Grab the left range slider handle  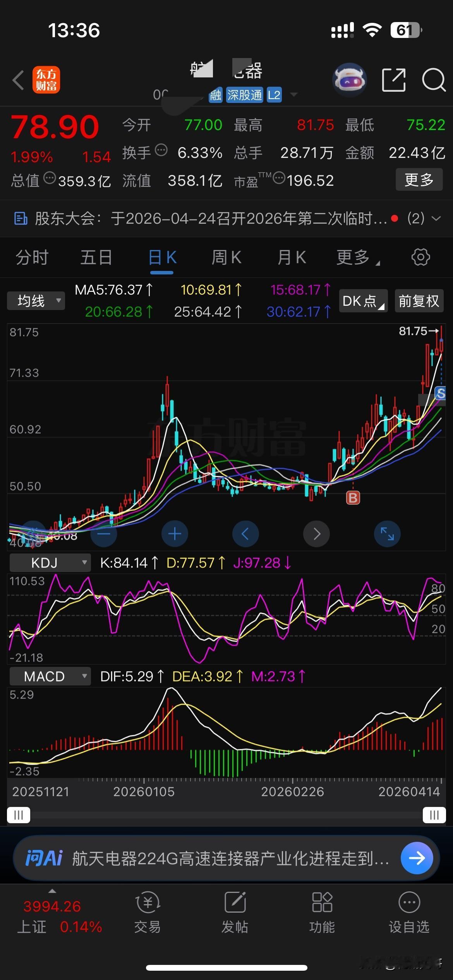(x=19, y=815)
